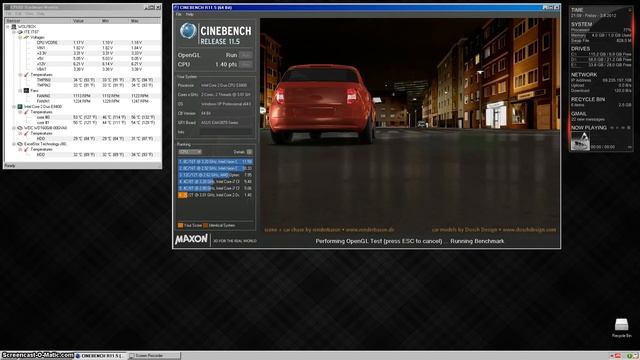Click the C: drive entry in sidebar
The image size is (640, 360).
tap(601, 54)
